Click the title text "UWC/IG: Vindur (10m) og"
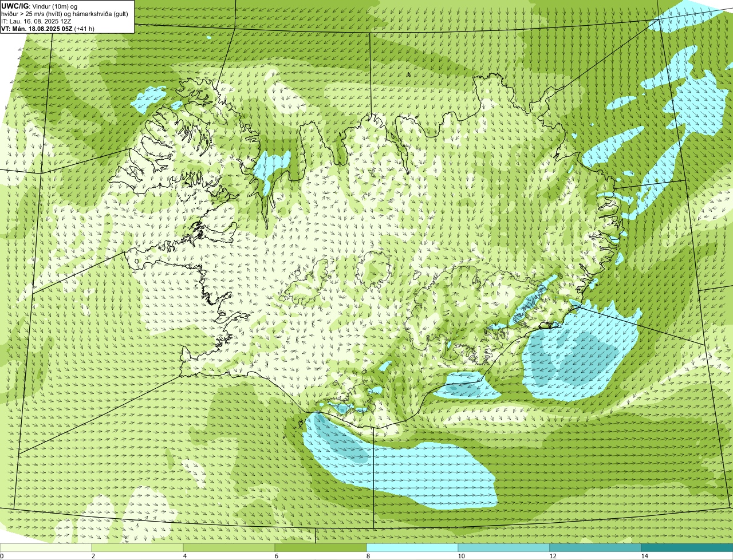The image size is (733, 560). 39,6
